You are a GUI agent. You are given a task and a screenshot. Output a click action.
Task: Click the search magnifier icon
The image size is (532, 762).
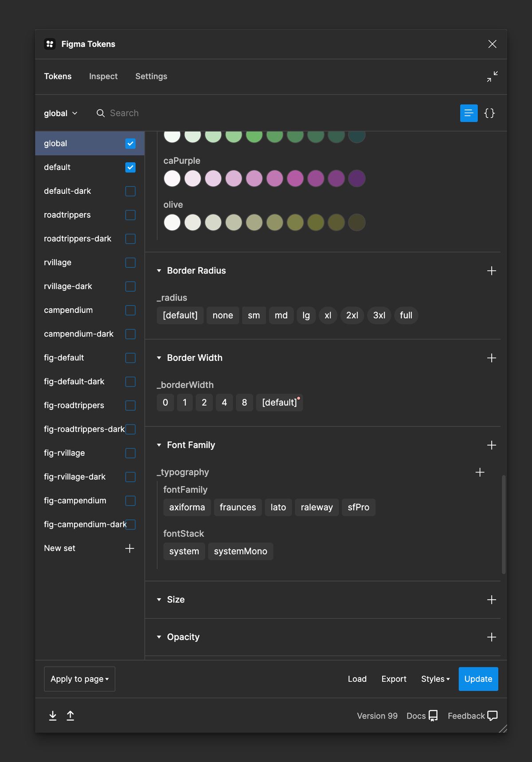pos(101,113)
